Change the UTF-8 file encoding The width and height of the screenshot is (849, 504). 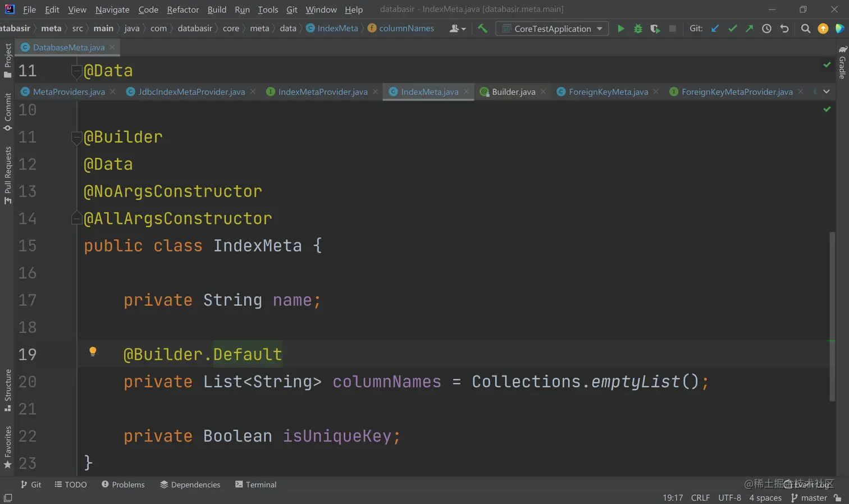click(729, 498)
